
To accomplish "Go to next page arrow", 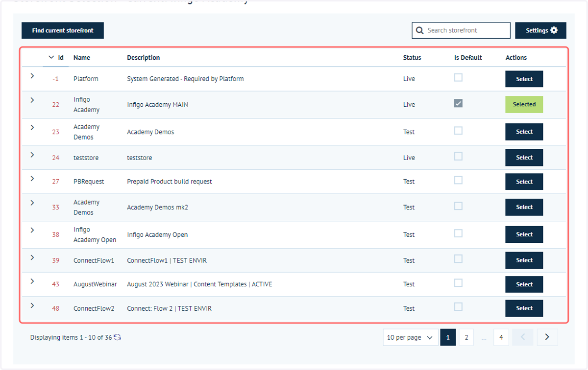I will [547, 337].
